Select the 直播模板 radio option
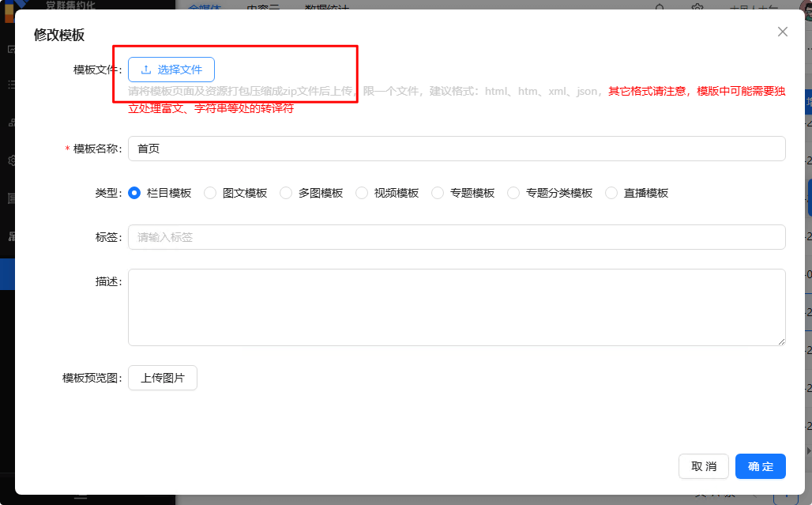 click(611, 193)
